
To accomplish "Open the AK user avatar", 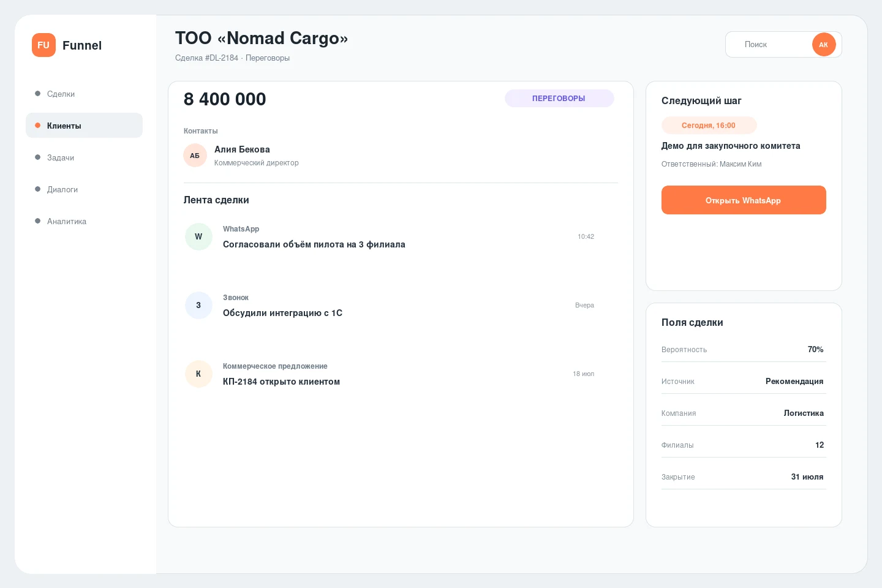I will pyautogui.click(x=824, y=45).
